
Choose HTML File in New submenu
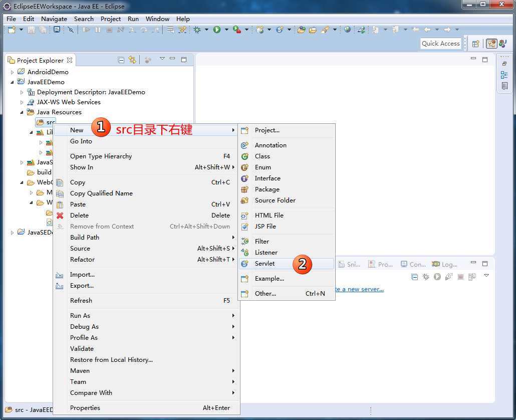coord(286,216)
